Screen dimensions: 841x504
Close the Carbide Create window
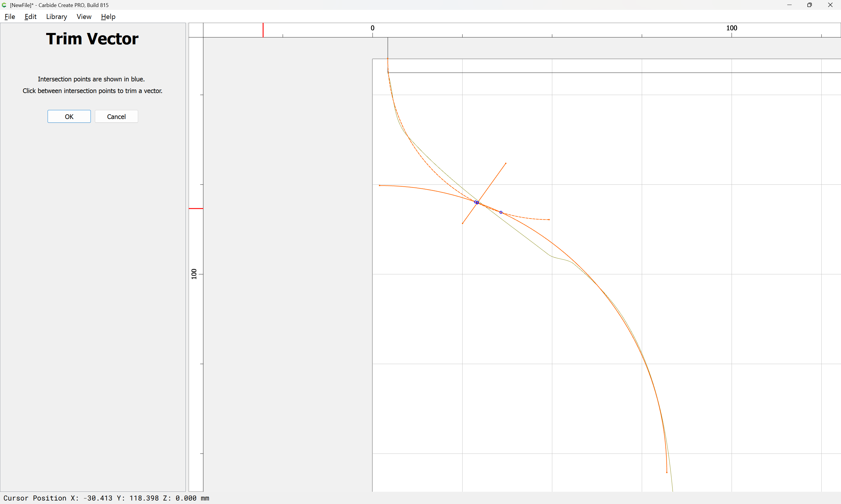tap(830, 5)
